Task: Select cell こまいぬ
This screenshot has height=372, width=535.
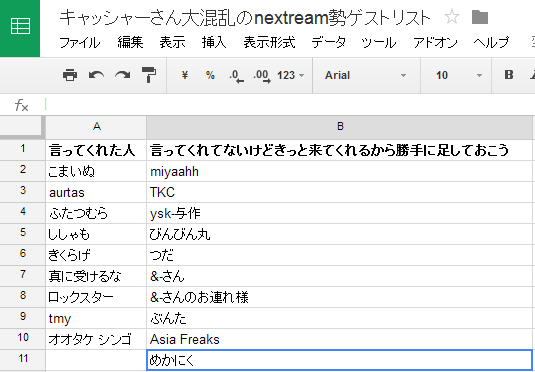Action: click(x=96, y=171)
